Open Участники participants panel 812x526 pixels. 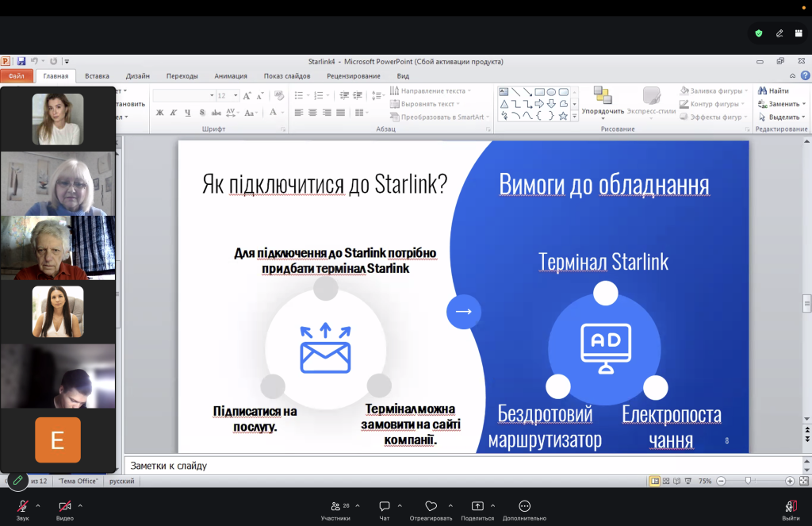pyautogui.click(x=335, y=510)
